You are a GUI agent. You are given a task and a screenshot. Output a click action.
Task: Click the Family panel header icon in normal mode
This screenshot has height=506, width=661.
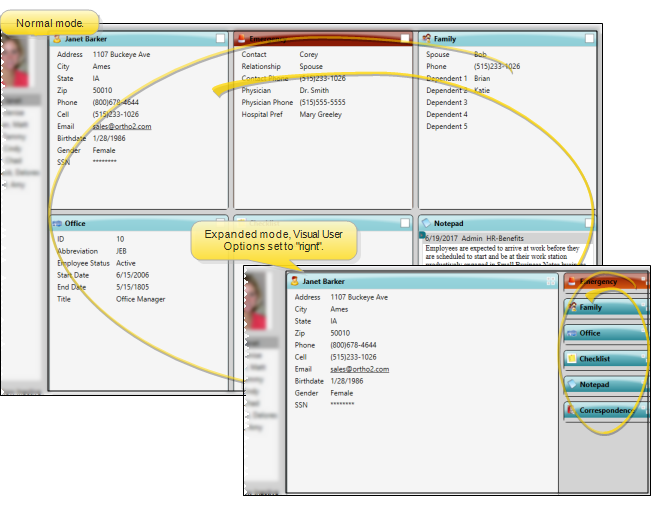(x=426, y=39)
